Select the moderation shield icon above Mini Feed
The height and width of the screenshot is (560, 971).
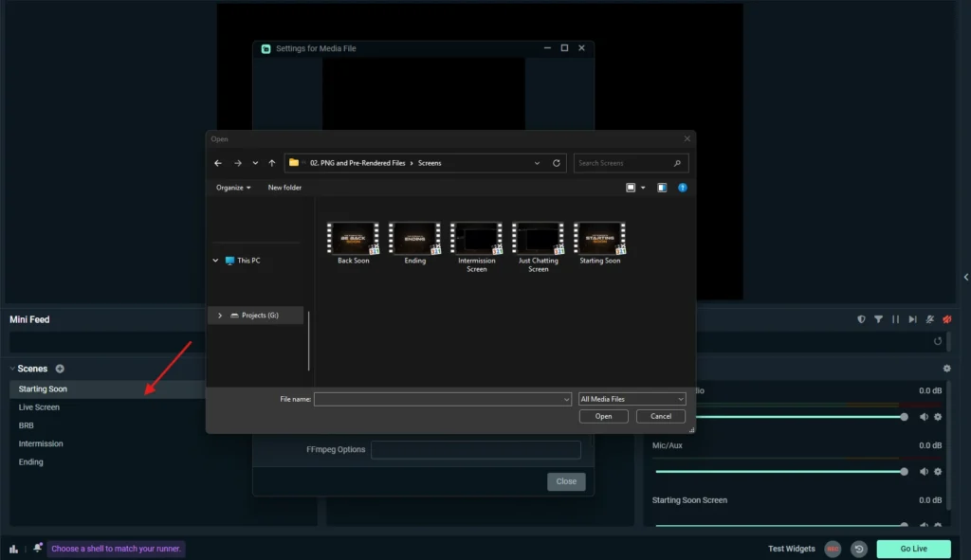(x=862, y=319)
